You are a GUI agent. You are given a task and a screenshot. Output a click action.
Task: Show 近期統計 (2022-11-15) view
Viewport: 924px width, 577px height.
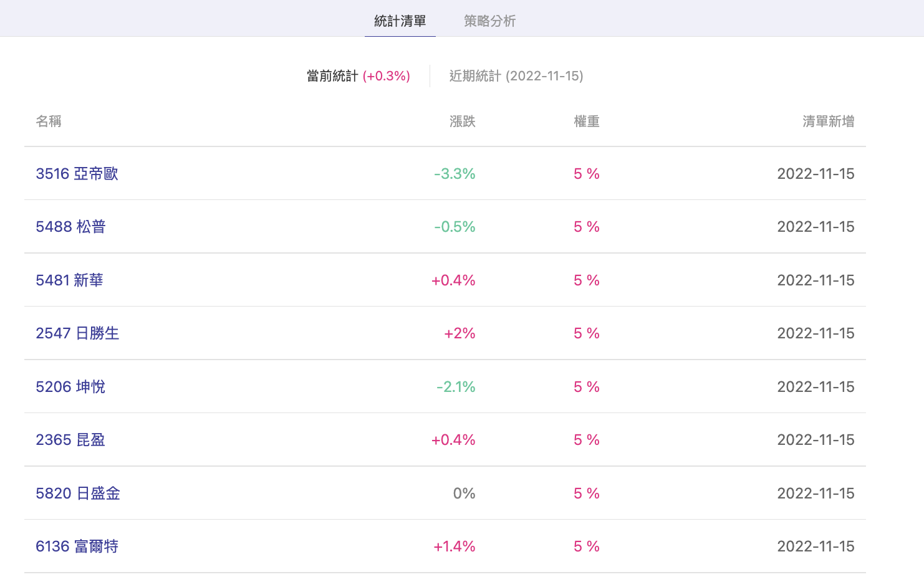point(516,76)
